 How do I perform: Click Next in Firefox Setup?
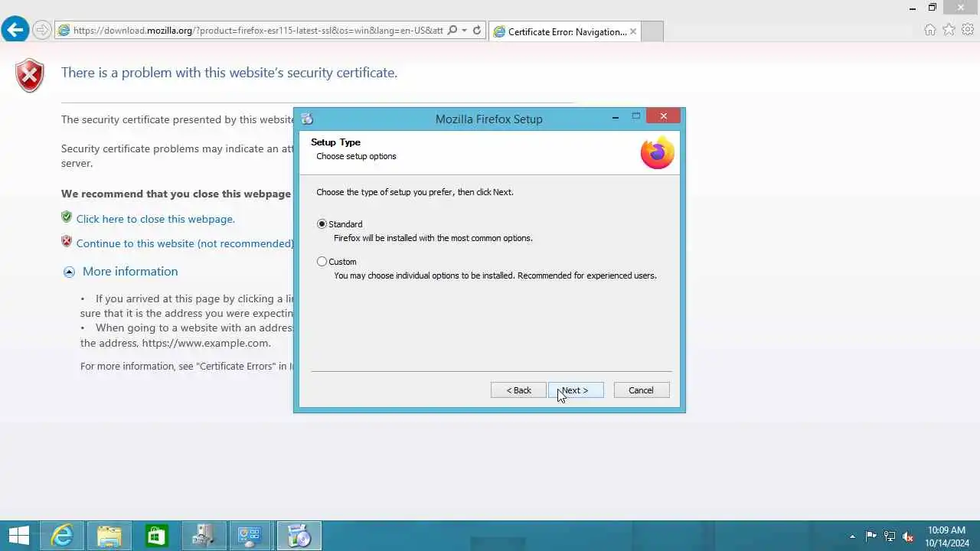[576, 390]
